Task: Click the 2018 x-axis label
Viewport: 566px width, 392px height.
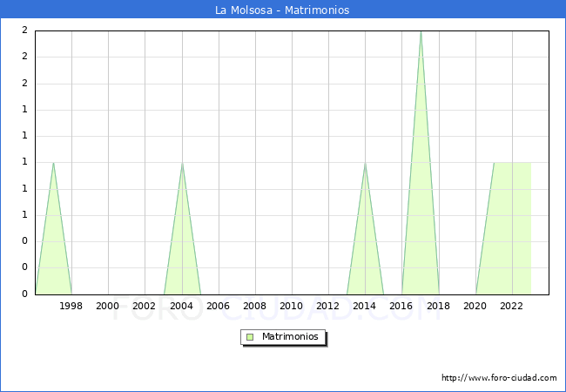Action: tap(438, 306)
